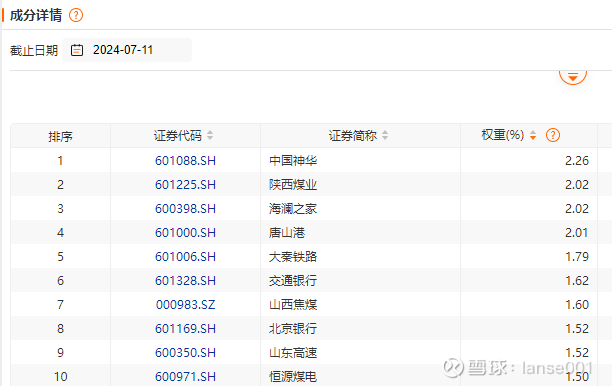
Task: Open stock code 601225.SH
Action: click(x=185, y=185)
